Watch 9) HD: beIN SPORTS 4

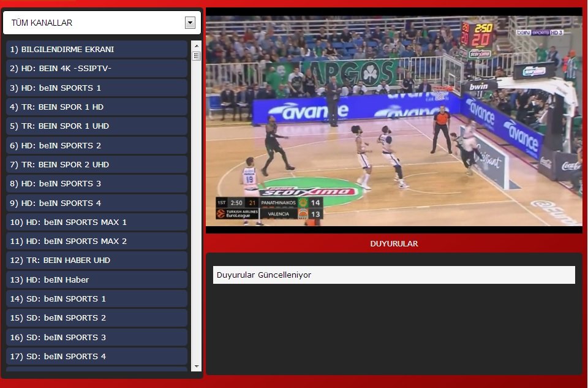click(97, 203)
